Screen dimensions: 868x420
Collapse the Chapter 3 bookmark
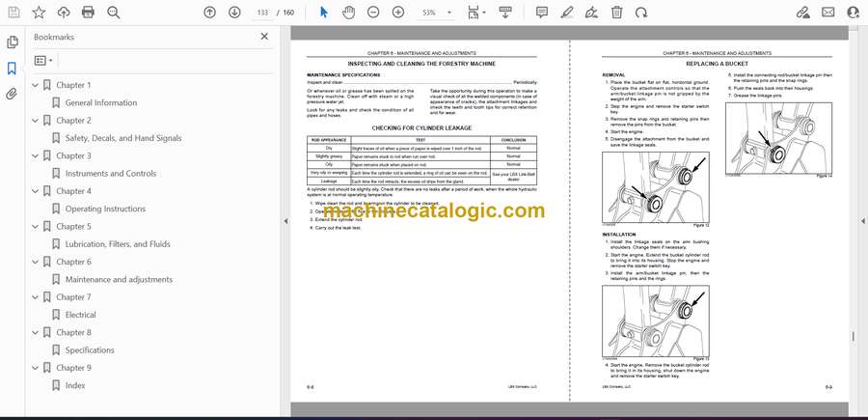pos(36,155)
